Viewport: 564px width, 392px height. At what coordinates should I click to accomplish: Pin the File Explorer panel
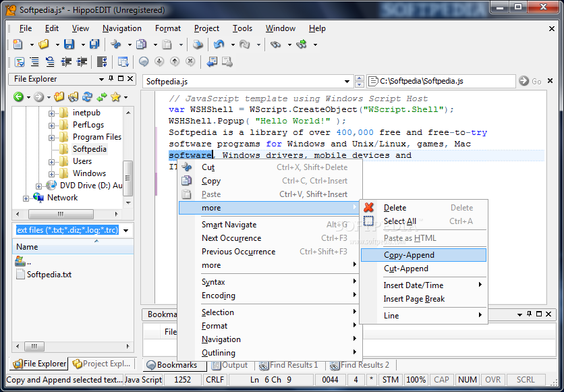click(x=111, y=79)
